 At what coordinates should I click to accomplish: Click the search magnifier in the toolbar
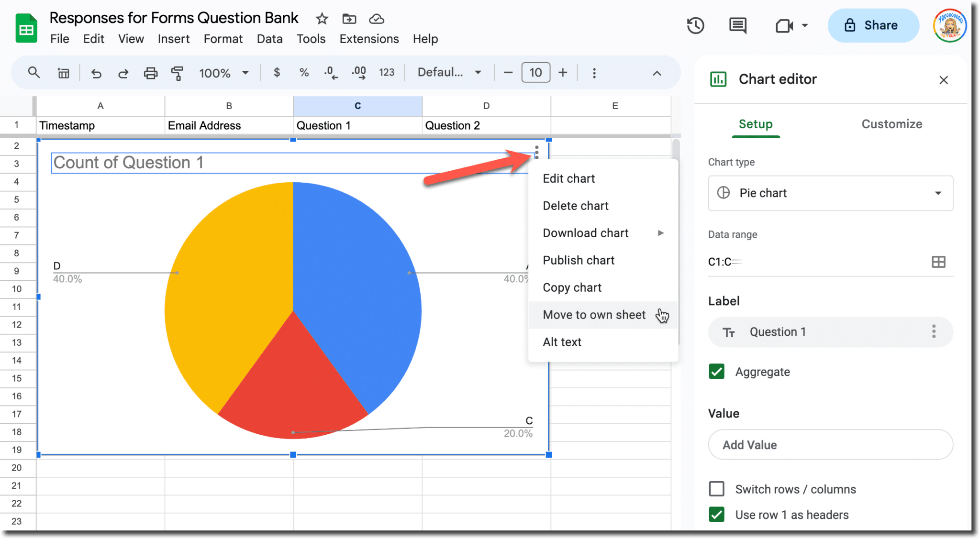click(33, 73)
